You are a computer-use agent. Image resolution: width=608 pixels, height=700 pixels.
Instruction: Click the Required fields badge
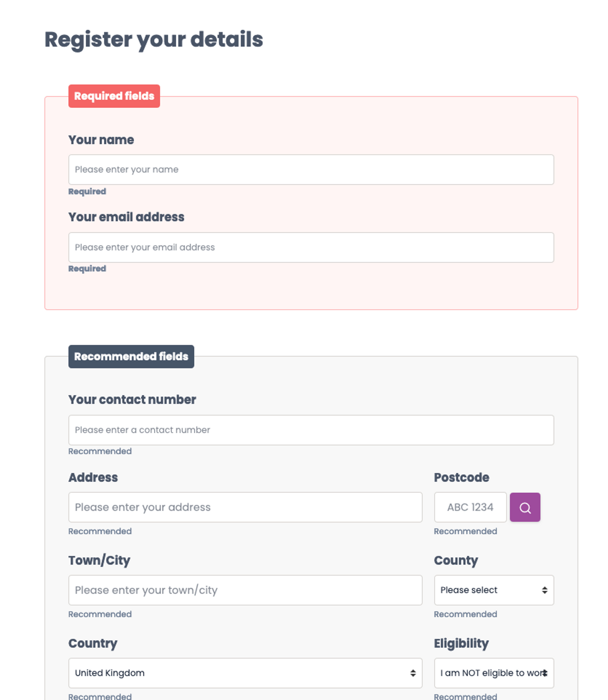(x=114, y=96)
